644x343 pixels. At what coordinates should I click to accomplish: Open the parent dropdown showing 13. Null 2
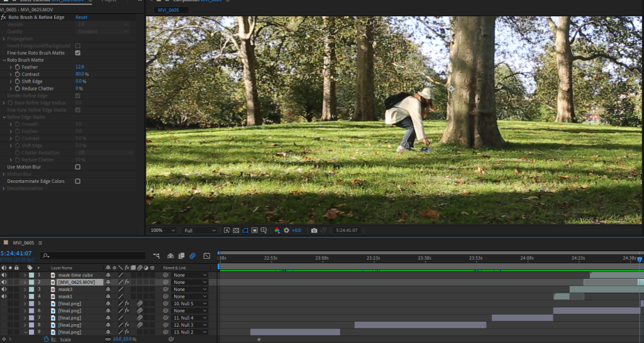click(x=190, y=332)
